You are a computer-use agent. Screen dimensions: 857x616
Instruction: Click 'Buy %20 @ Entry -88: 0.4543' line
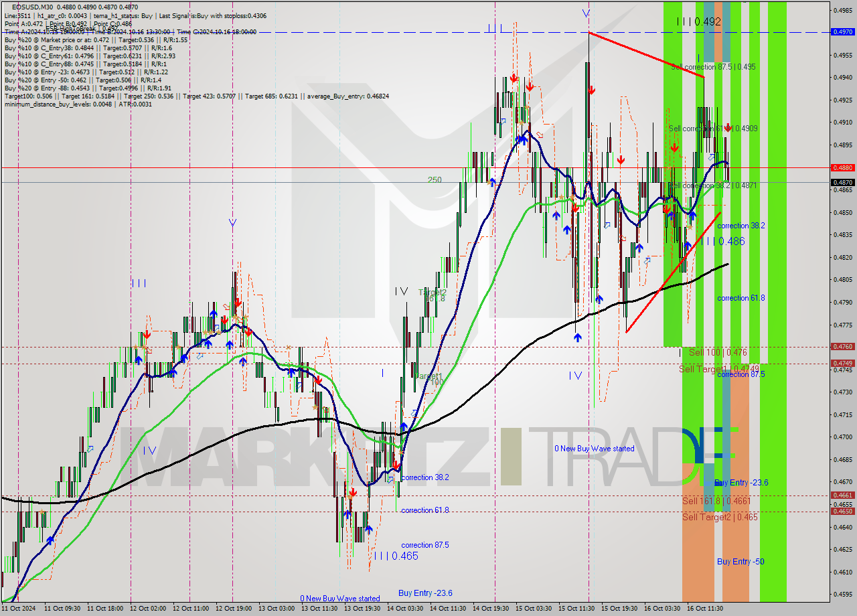pos(88,88)
